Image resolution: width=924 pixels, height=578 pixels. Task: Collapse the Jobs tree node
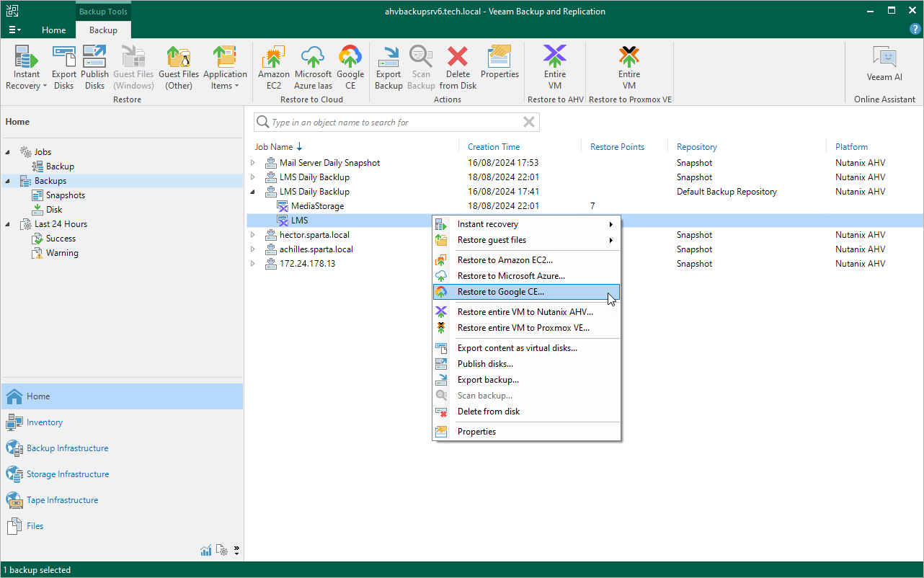point(8,152)
